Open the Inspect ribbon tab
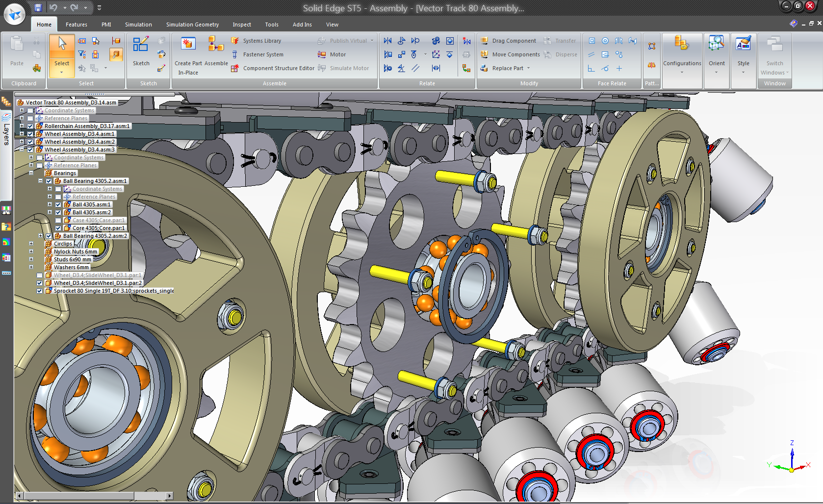 click(241, 25)
